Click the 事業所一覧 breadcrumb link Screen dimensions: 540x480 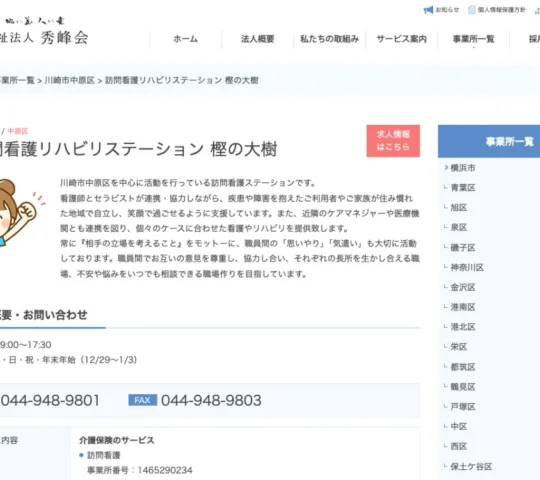tap(17, 80)
